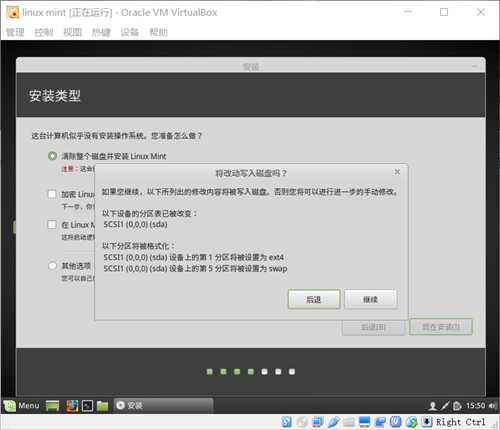Image resolution: width=500 pixels, height=430 pixels.
Task: Click the 后退(B) button in the installer window
Action: click(x=373, y=327)
